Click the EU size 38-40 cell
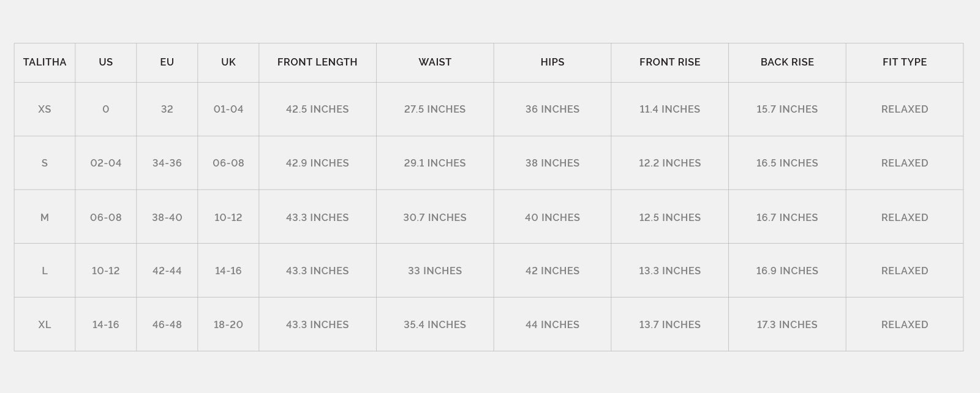Viewport: 980px width, 393px height. coord(167,217)
